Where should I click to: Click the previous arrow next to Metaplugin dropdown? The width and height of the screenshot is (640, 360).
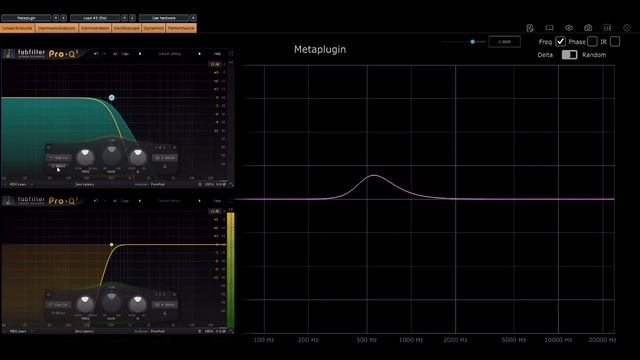pos(56,18)
